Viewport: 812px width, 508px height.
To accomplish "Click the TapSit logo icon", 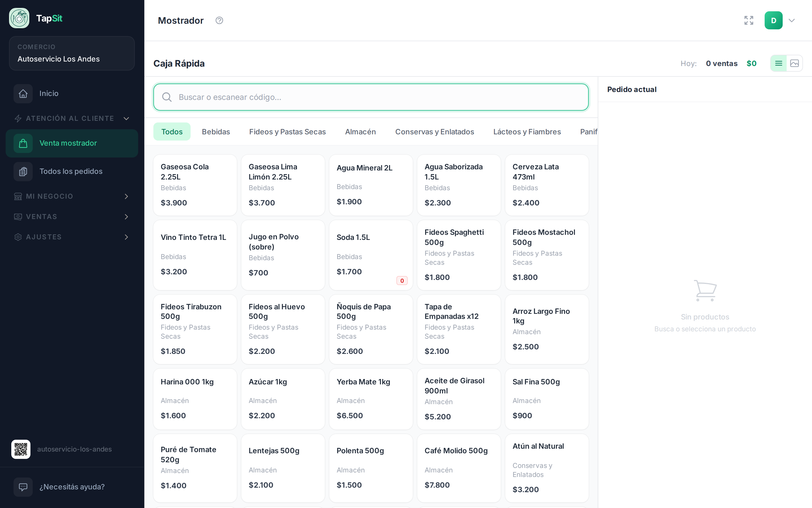I will [x=19, y=18].
